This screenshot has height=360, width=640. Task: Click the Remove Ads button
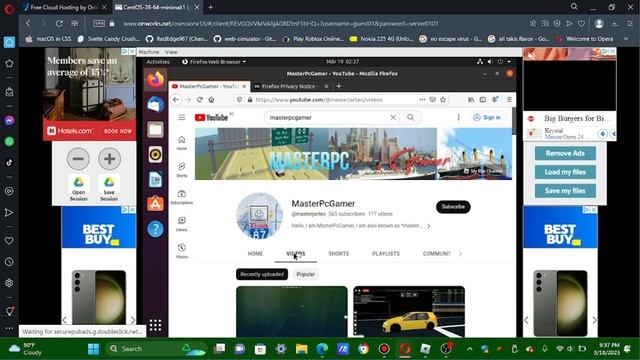565,153
